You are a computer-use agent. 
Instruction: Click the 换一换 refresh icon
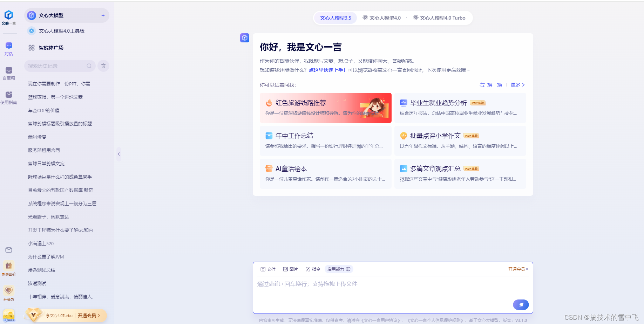tap(482, 85)
